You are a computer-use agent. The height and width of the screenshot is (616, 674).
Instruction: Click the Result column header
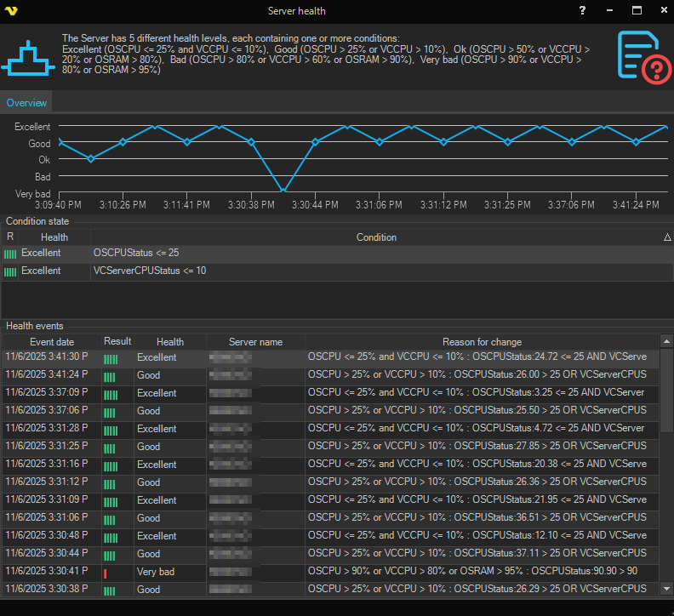pos(117,342)
